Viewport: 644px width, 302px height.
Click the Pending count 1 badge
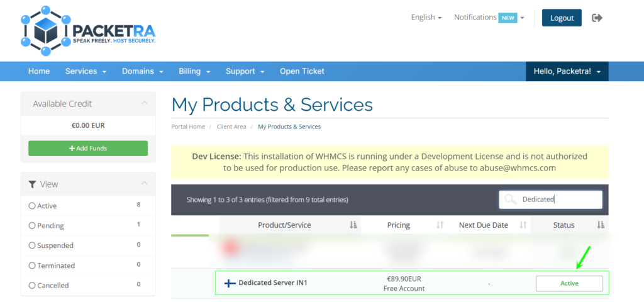[x=138, y=225]
